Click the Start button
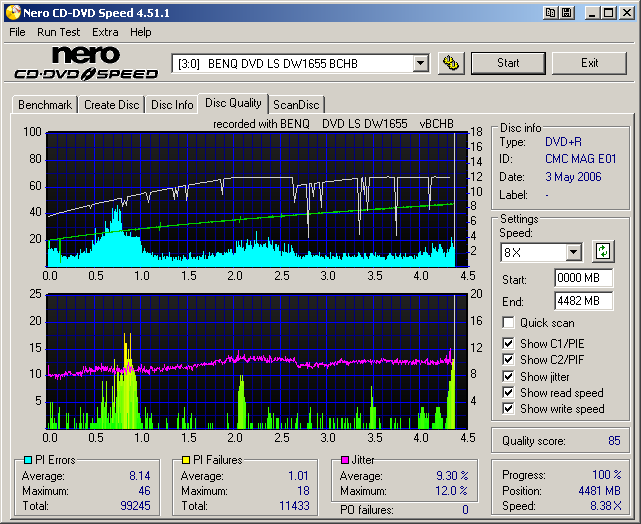 [x=508, y=63]
